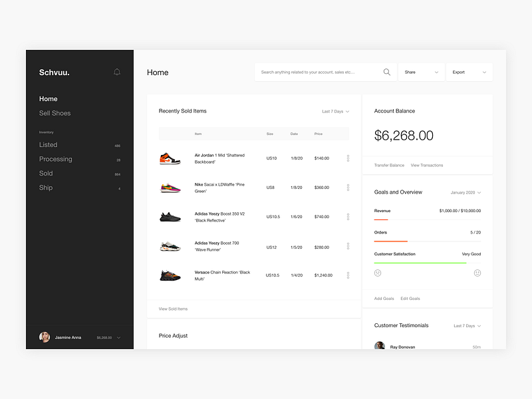Screen dimensions: 532x399
Task: Click the Jasmine Anna user name
Action: click(68, 338)
